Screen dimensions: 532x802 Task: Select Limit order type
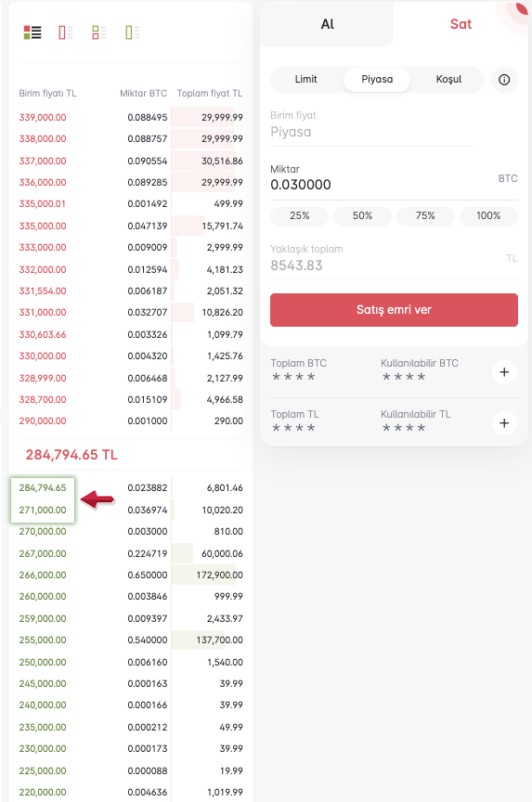(x=305, y=79)
